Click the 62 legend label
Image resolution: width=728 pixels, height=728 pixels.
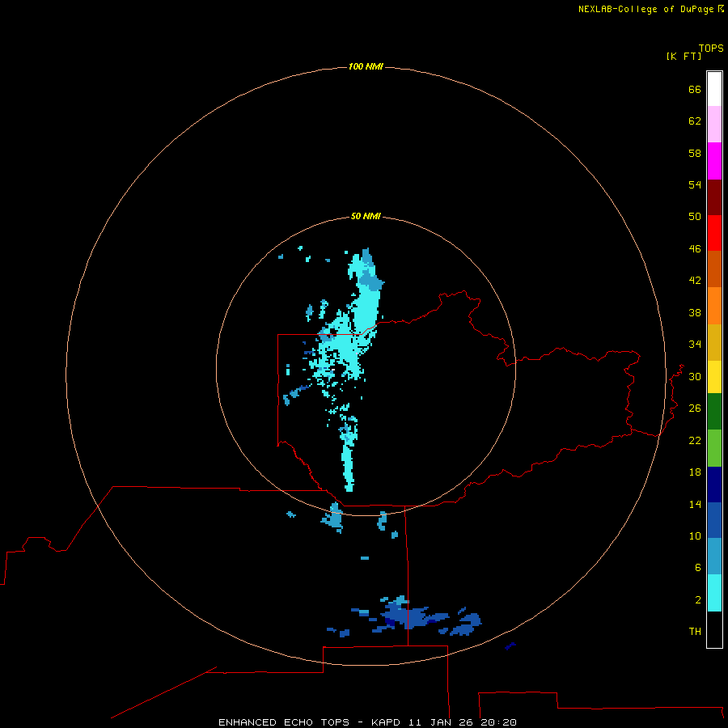695,121
